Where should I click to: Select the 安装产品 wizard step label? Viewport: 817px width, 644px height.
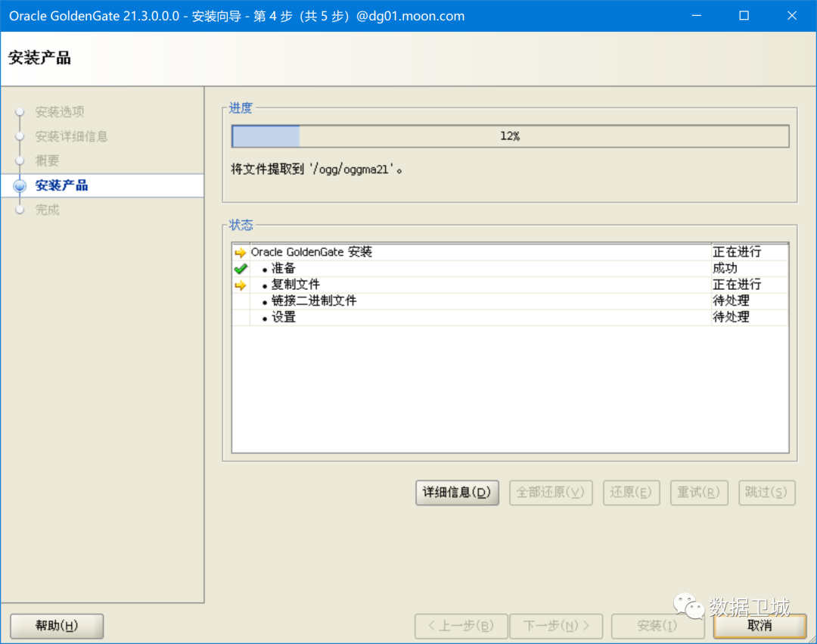(61, 185)
